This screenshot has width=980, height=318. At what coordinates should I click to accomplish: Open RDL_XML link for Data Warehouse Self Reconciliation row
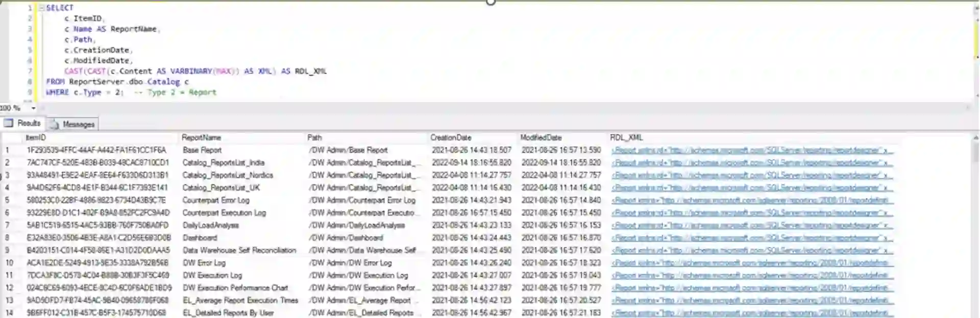[752, 251]
